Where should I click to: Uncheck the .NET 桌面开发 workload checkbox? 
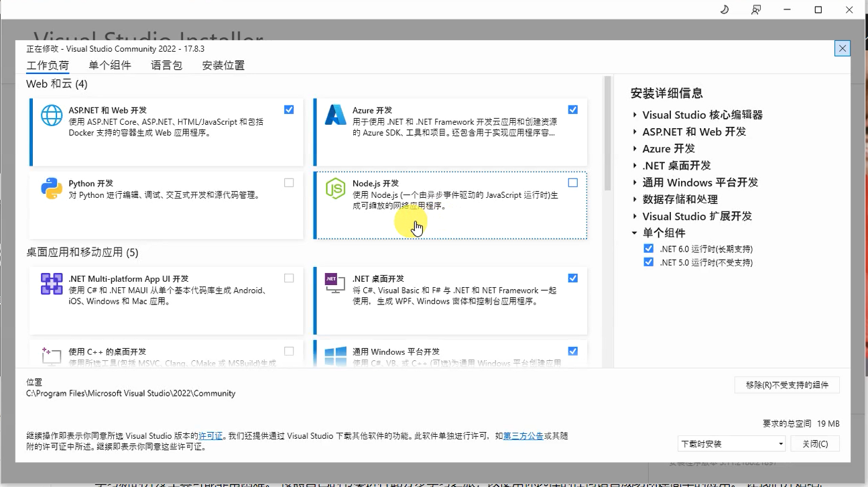[573, 278]
